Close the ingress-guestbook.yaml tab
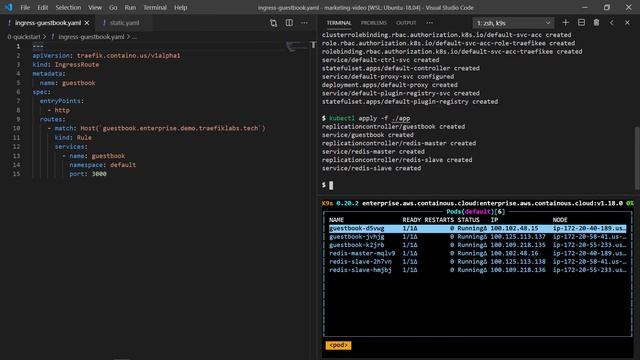The image size is (640, 360). tap(87, 23)
